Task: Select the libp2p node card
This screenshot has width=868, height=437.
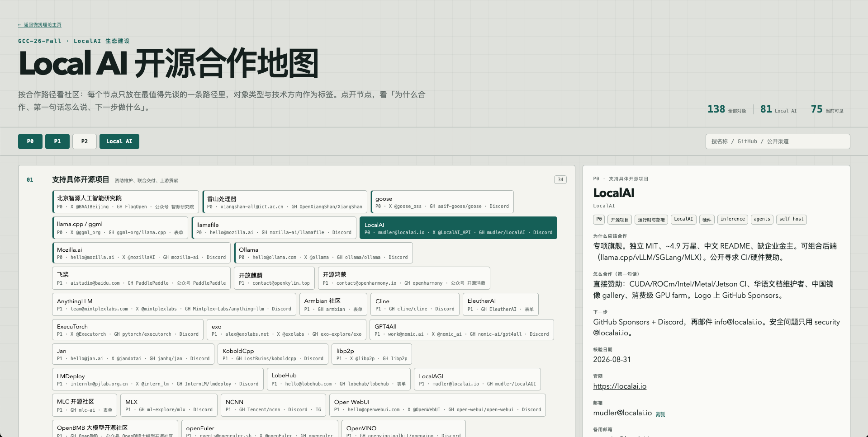Action: coord(372,354)
